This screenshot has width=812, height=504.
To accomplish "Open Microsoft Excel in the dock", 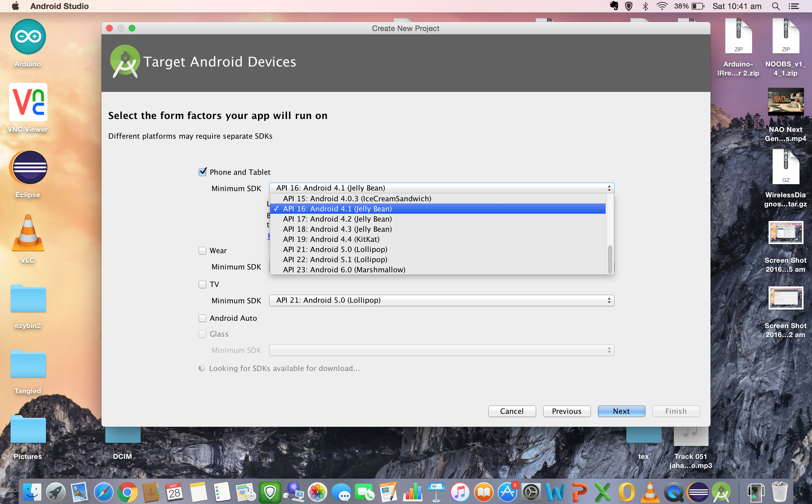I will (x=603, y=492).
